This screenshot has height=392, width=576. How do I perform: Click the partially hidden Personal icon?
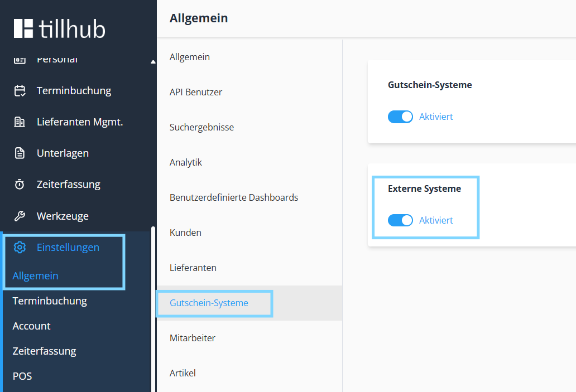tap(20, 60)
